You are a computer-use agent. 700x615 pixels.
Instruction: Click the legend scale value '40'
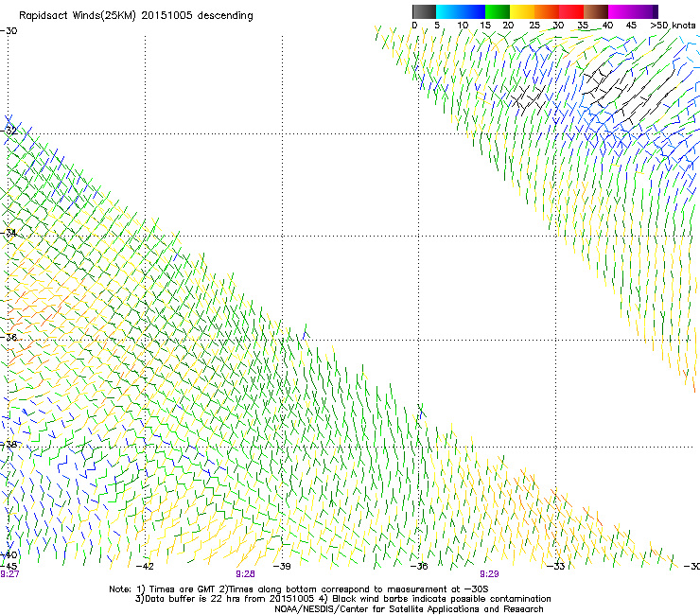point(607,25)
